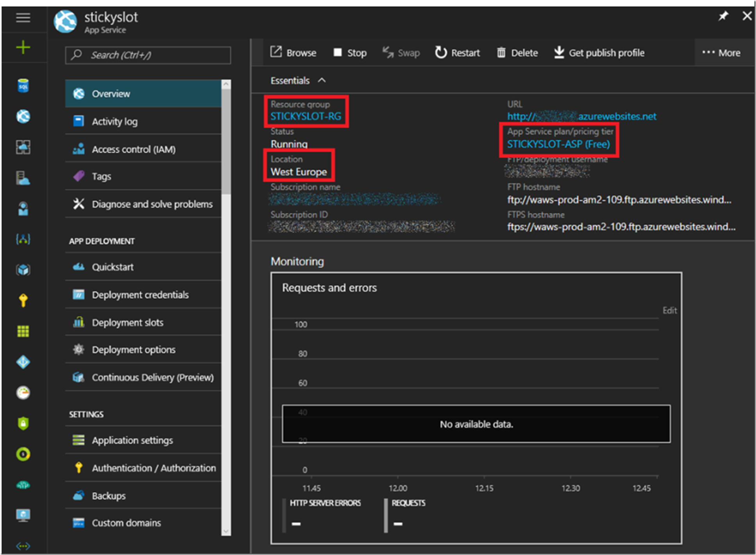
Task: Open the gauge Monitor sidebar icon
Action: pyautogui.click(x=23, y=393)
